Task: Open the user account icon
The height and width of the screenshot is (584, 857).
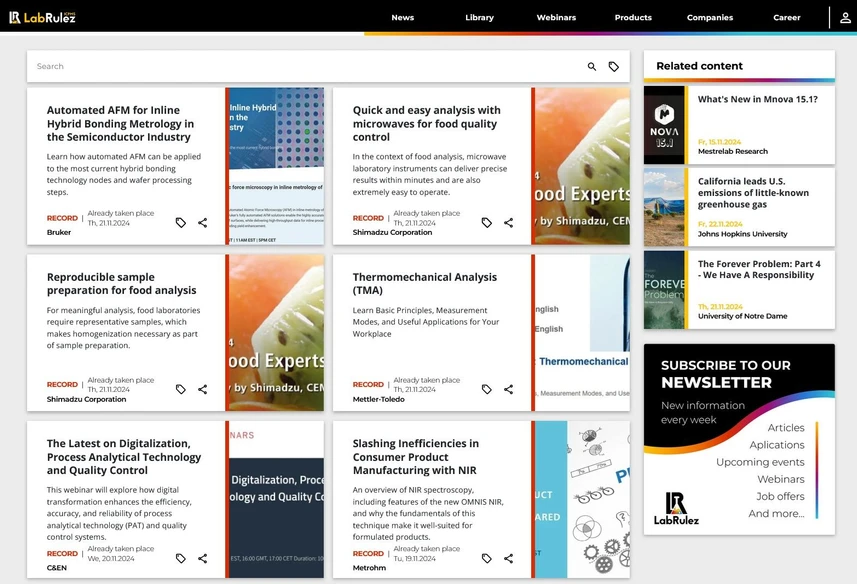Action: (x=845, y=17)
